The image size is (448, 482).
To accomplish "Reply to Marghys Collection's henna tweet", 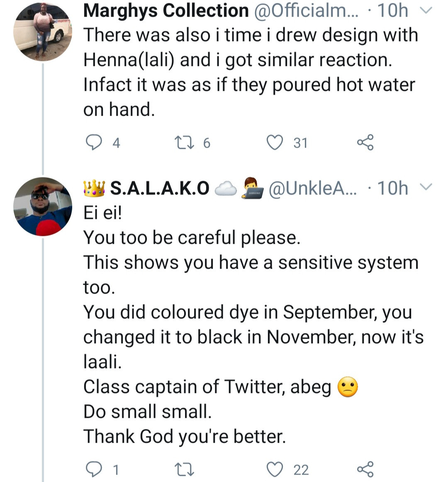I will coord(94,143).
